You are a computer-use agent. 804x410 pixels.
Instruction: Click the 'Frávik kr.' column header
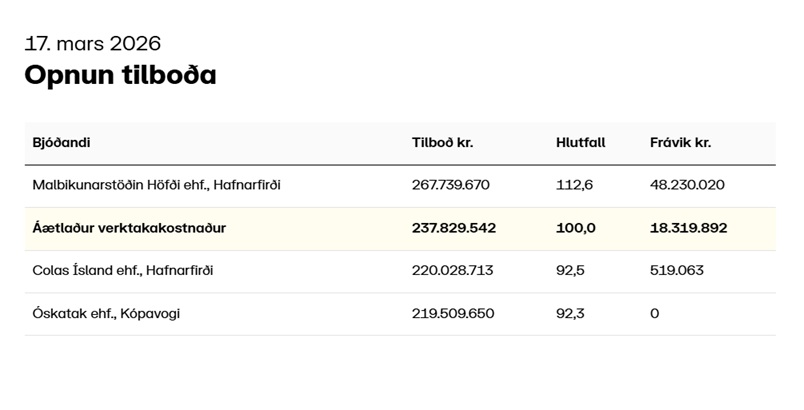[x=680, y=143]
